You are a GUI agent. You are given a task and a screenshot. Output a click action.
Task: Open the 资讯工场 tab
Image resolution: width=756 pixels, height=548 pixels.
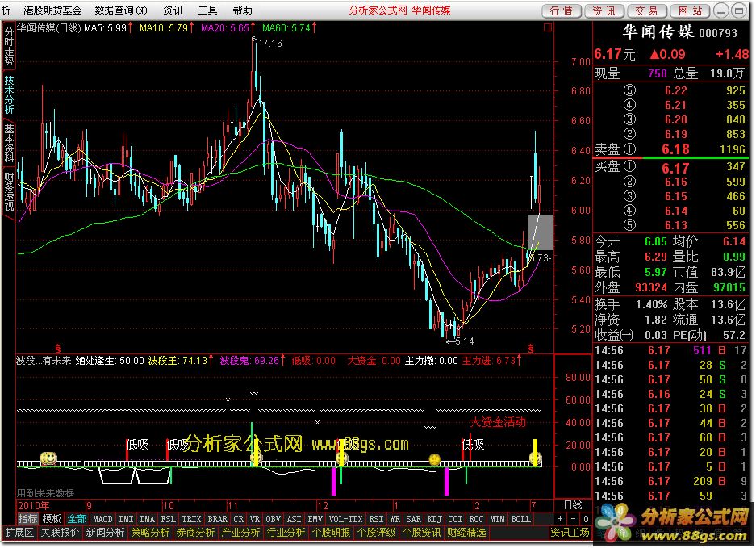point(570,533)
